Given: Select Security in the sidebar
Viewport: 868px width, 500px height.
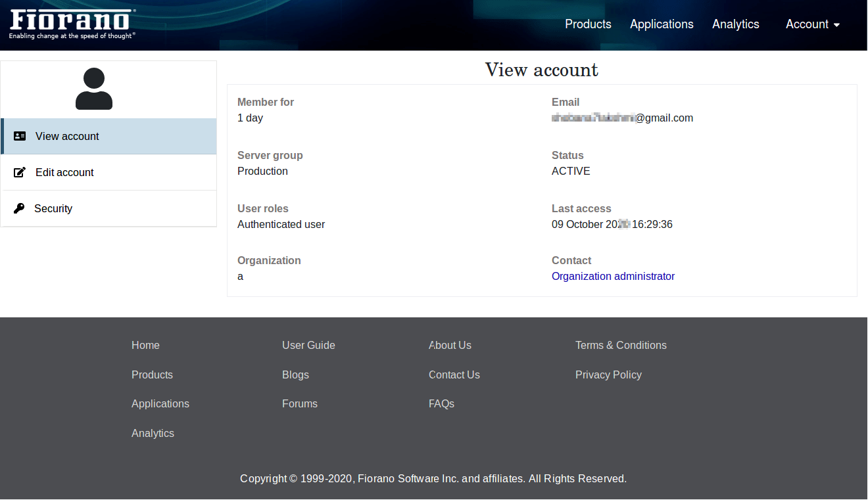Looking at the screenshot, I should tap(109, 208).
